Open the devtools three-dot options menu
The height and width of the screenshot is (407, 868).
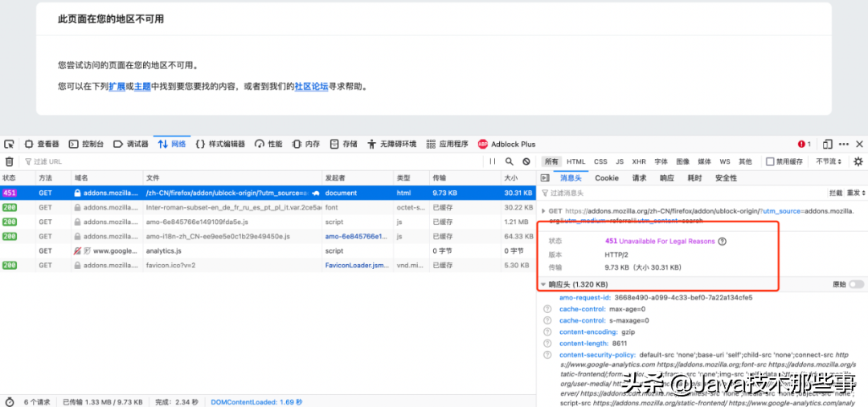point(844,144)
